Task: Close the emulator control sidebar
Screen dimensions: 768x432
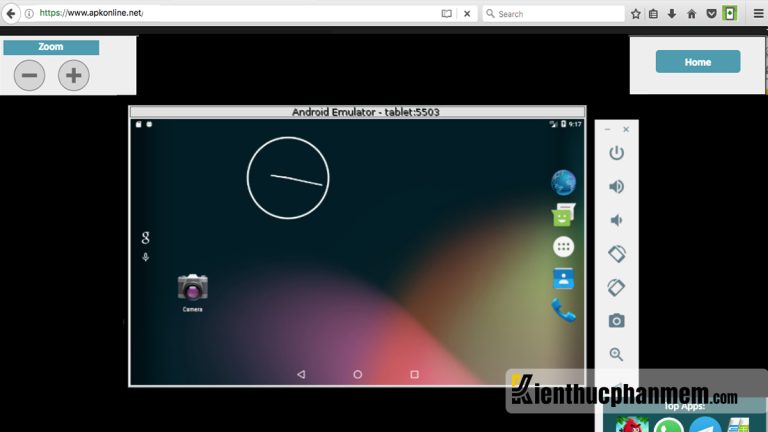Action: tap(626, 129)
